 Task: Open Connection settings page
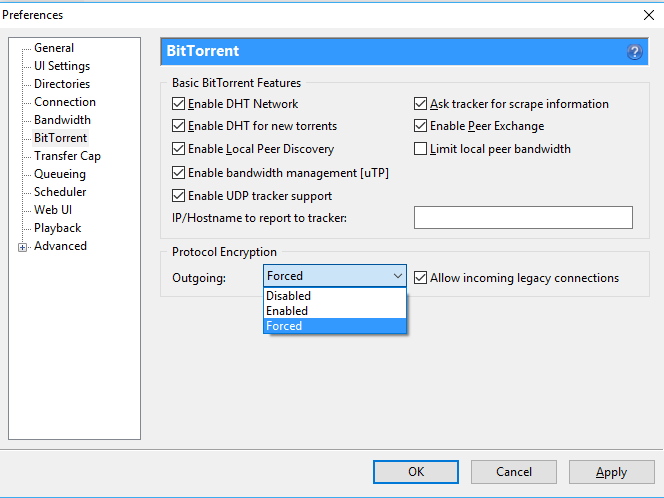point(65,102)
